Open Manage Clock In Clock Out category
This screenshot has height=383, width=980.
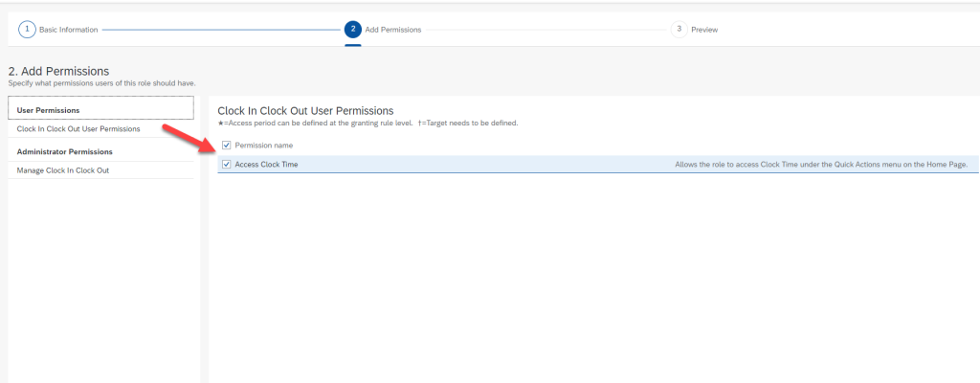pos(100,170)
